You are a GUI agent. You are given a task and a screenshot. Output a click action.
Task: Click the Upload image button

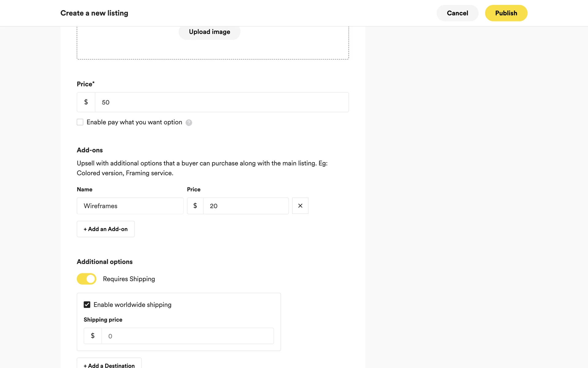(209, 32)
